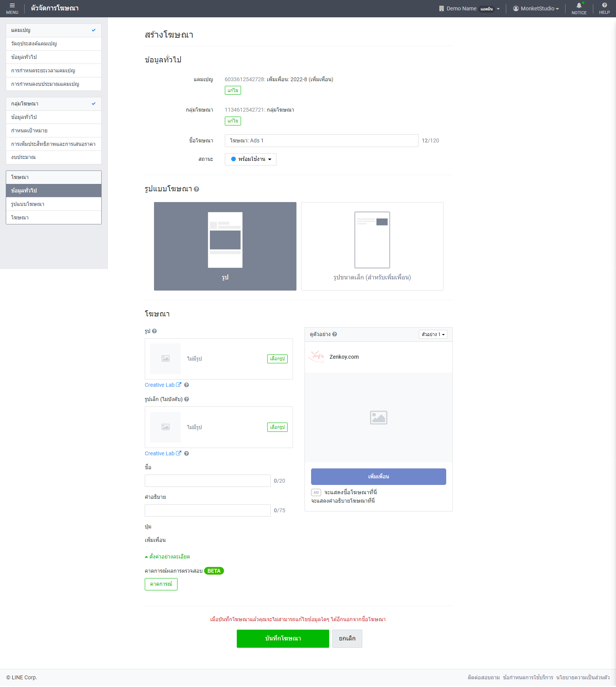616x687 pixels.
Task: Open the NOTICE bell notifications
Action: pyautogui.click(x=579, y=8)
